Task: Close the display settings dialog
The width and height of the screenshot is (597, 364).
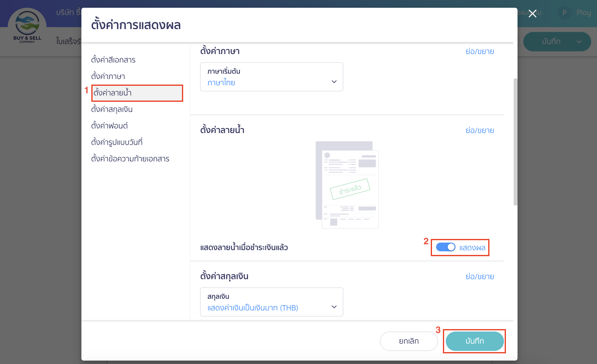Action: tap(532, 13)
